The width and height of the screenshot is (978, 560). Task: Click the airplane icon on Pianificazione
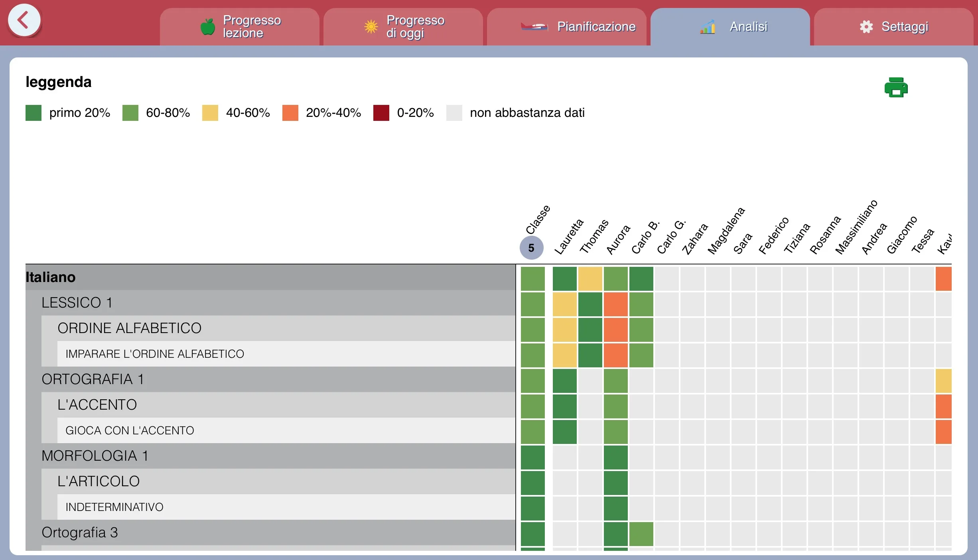[534, 27]
